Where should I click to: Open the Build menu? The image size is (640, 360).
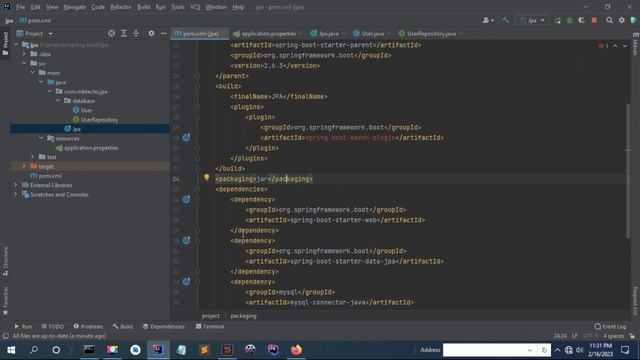click(x=144, y=7)
